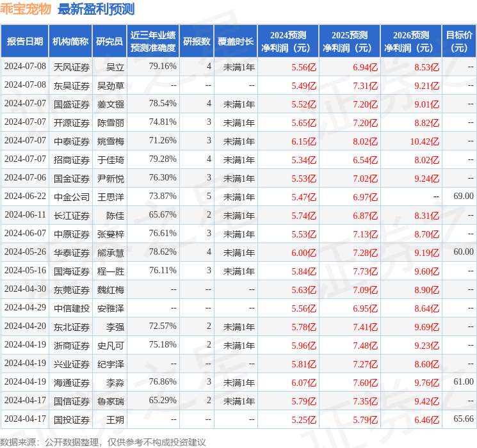Select the 中金公司 institution cell
The image size is (477, 448).
pos(72,197)
